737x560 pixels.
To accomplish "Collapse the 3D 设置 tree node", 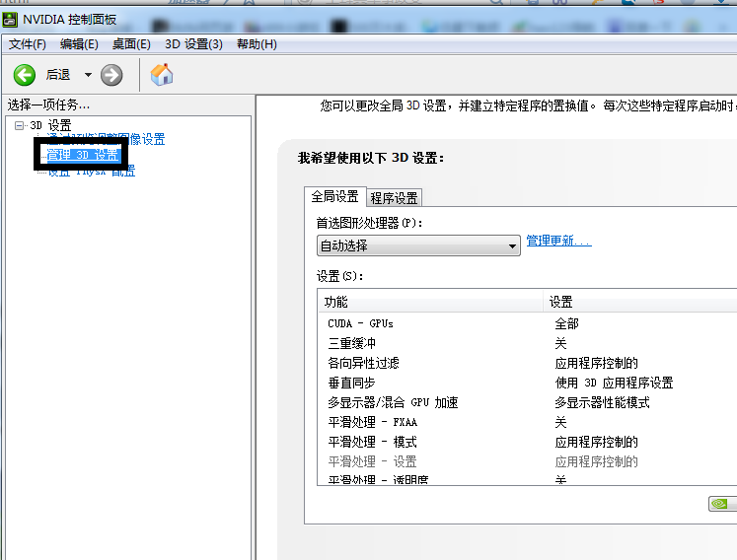I will tap(19, 125).
